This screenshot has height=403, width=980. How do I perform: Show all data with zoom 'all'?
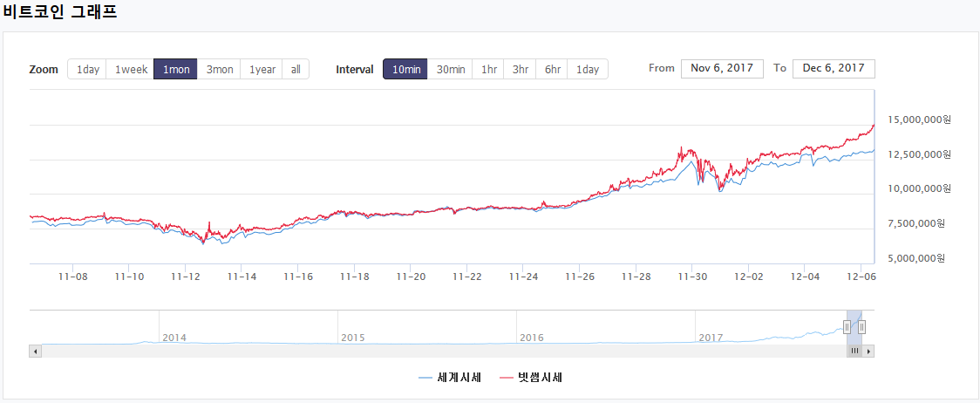pos(296,70)
